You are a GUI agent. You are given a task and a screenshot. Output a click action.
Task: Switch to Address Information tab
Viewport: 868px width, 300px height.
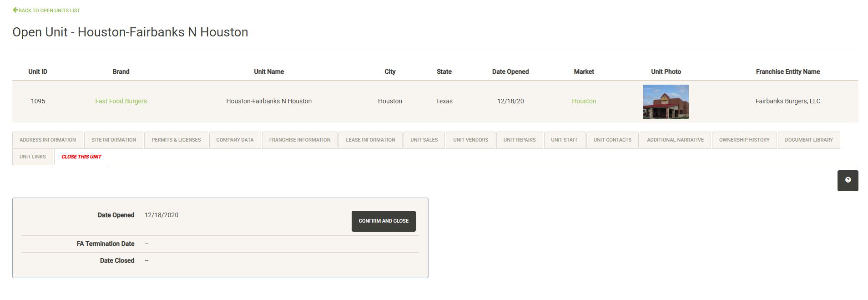pyautogui.click(x=48, y=140)
